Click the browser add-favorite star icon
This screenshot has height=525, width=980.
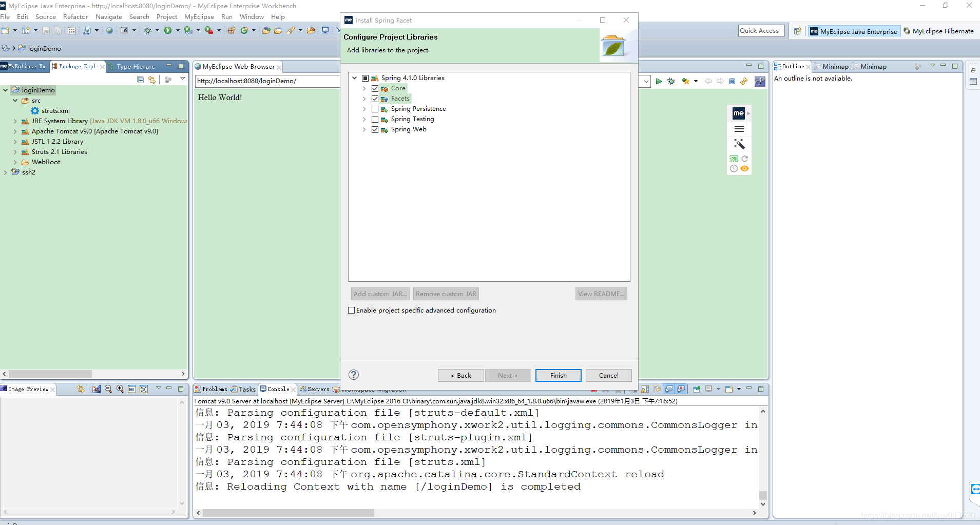point(685,81)
